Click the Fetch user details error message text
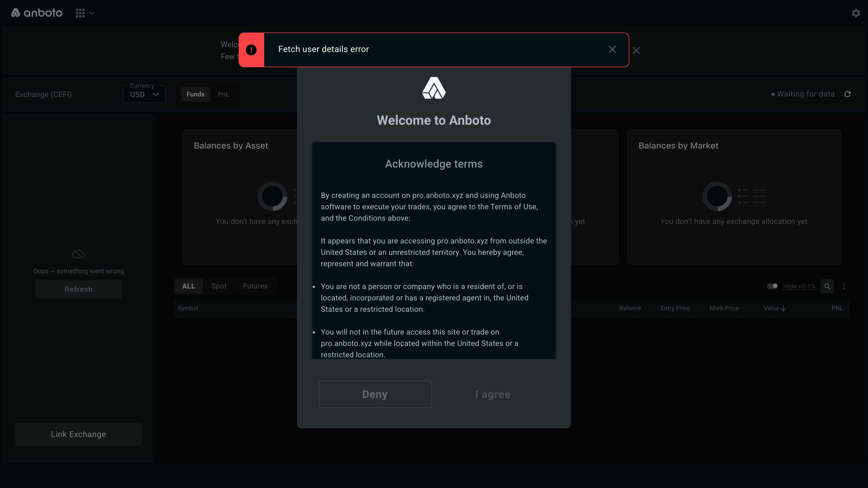 [324, 49]
